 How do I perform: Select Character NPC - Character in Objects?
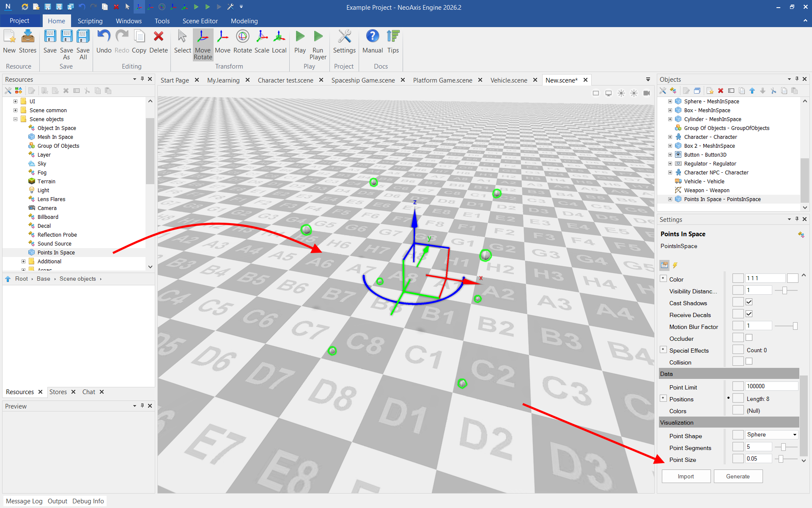716,172
